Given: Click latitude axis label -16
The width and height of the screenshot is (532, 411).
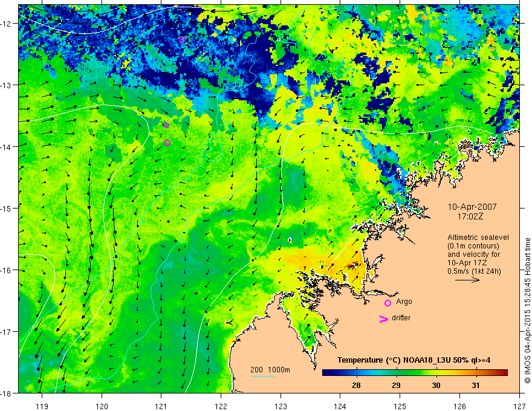Looking at the screenshot, I should 7,270.
